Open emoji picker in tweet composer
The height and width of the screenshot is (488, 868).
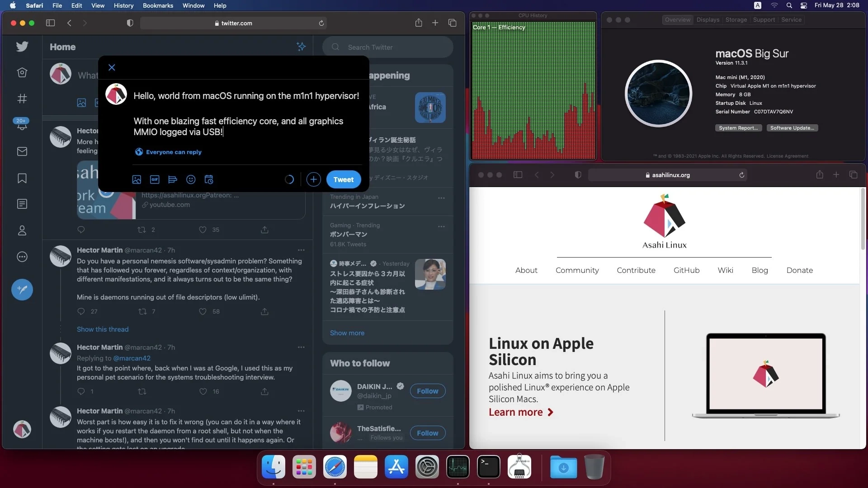pos(191,179)
